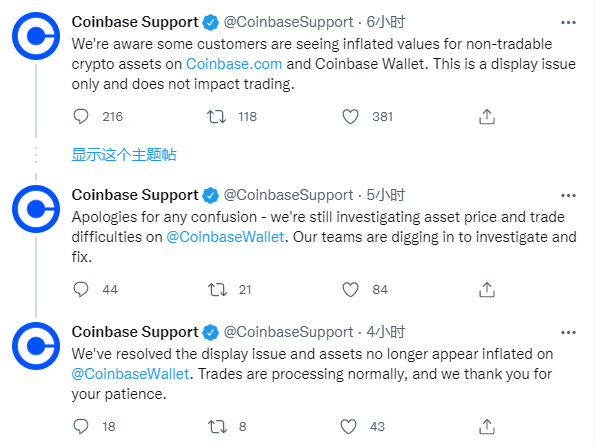This screenshot has width=595, height=446.
Task: Open @CoinbaseWallet mention in second tweet
Action: click(x=225, y=237)
